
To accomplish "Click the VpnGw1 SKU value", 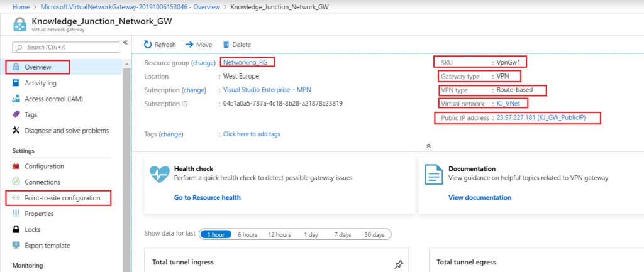I will pos(509,62).
